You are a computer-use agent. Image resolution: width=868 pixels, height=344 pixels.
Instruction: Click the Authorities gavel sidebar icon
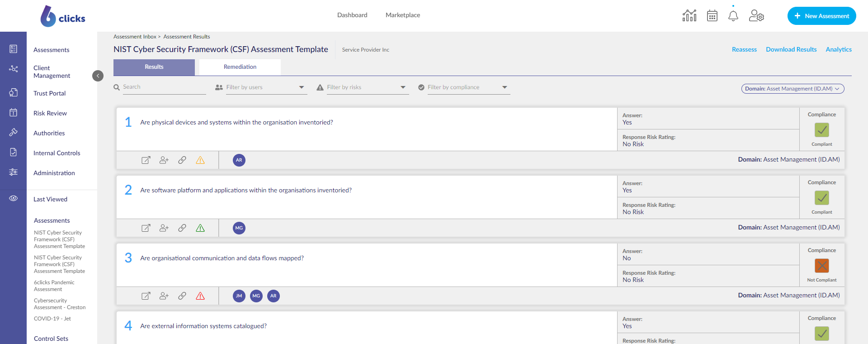14,132
